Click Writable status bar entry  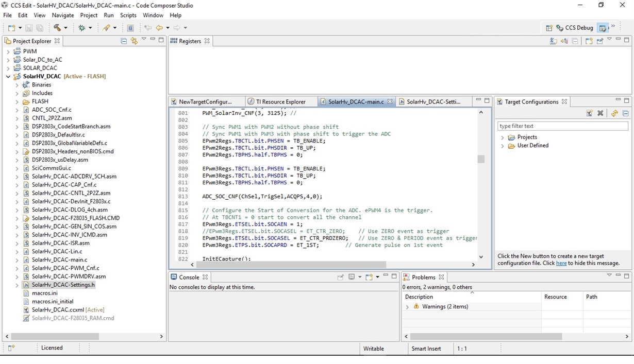[x=374, y=349]
